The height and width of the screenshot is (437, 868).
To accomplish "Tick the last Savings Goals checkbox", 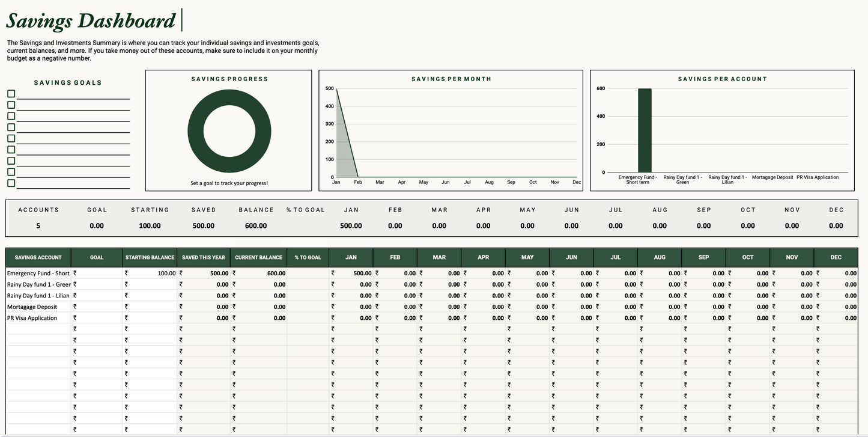I will (11, 183).
